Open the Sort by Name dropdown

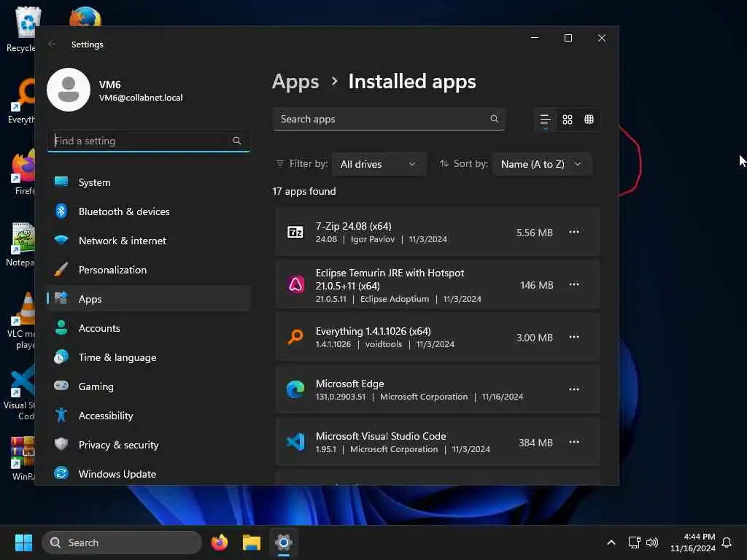coord(542,164)
